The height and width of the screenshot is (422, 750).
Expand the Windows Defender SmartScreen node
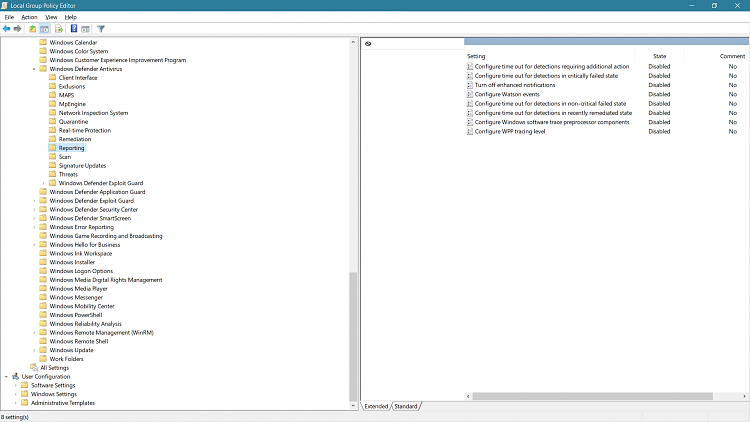tap(34, 218)
